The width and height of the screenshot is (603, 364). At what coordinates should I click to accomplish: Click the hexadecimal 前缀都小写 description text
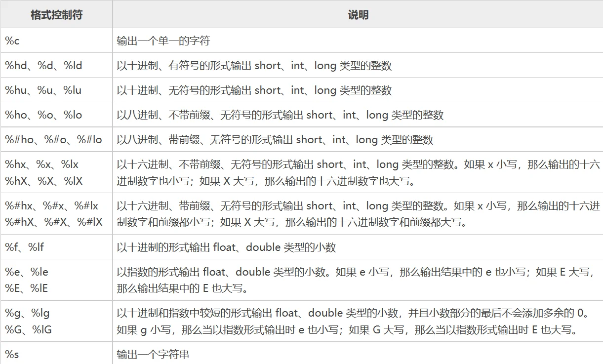(x=291, y=222)
